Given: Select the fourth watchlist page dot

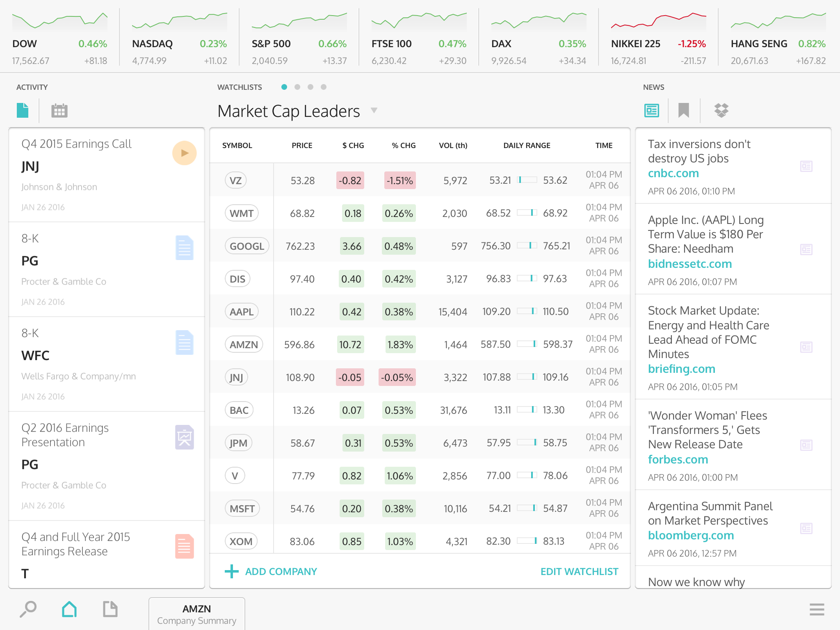Looking at the screenshot, I should [324, 87].
